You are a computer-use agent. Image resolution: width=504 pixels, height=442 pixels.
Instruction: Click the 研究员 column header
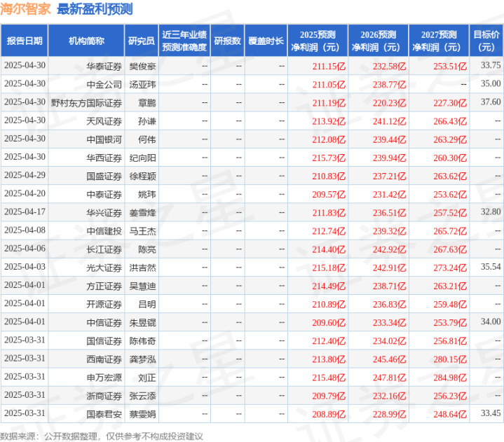point(142,41)
